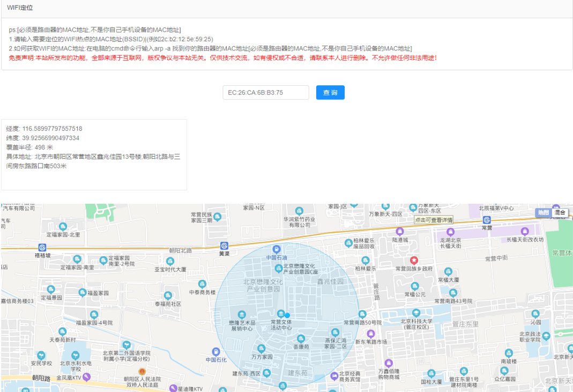
Task: Click the 安民学校 school icon
Action: coord(41,356)
